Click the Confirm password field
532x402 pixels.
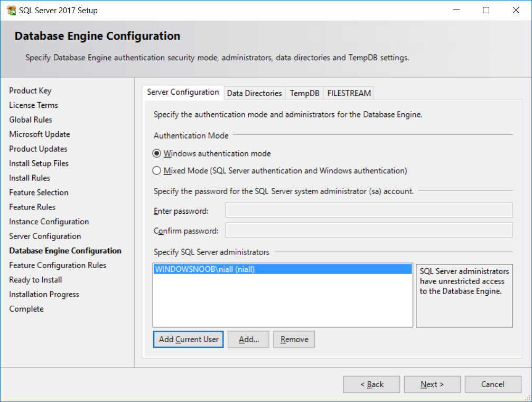(369, 231)
